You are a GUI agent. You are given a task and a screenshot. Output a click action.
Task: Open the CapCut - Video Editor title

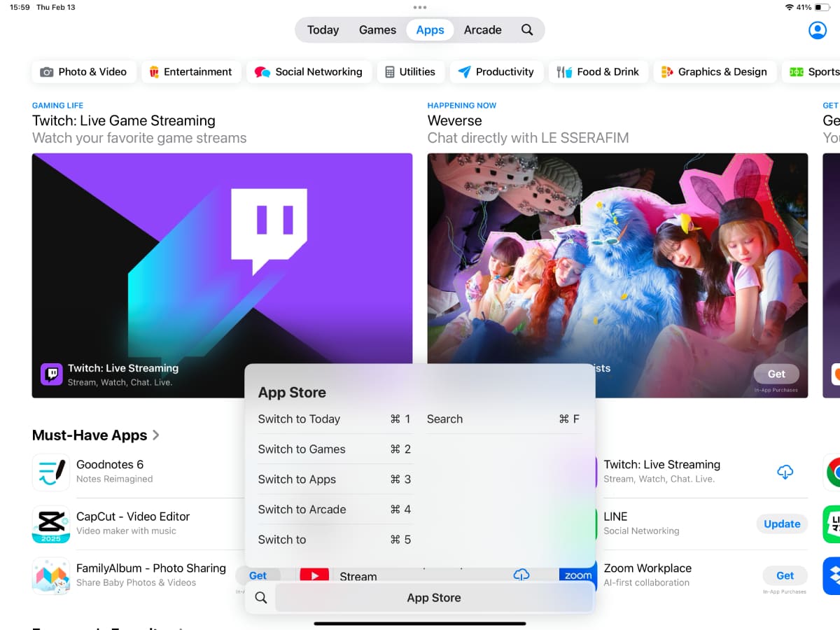[x=133, y=516]
